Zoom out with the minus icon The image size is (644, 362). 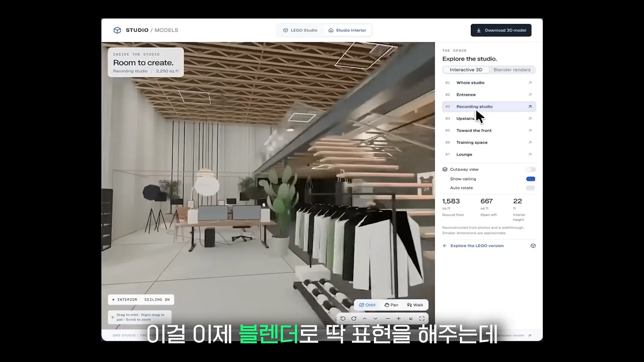(x=388, y=318)
